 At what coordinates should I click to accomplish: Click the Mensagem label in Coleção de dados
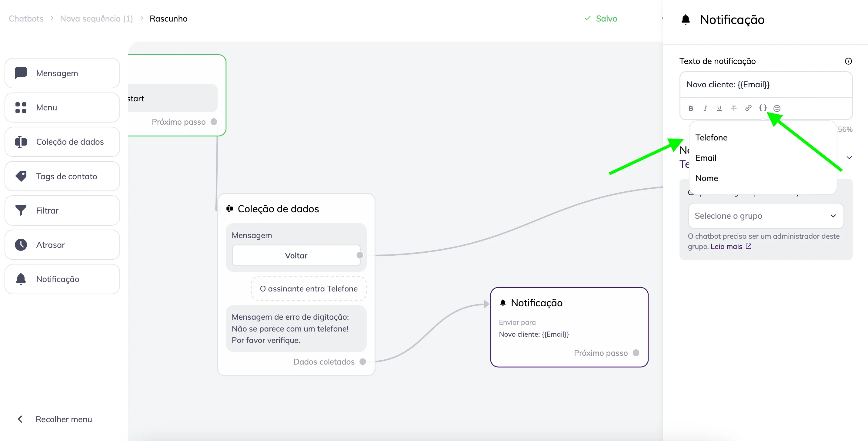(252, 235)
